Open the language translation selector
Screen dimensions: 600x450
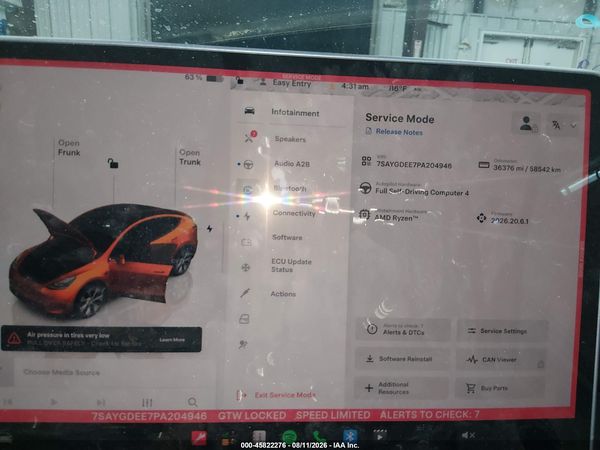[564, 125]
